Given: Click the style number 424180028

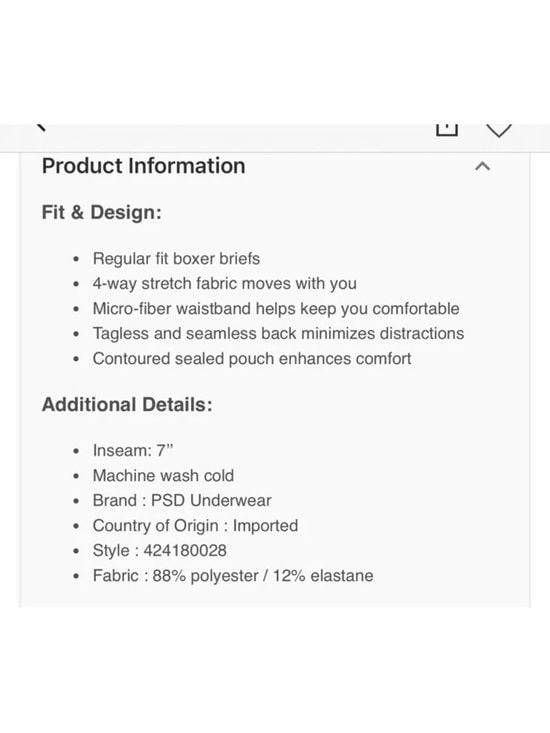Looking at the screenshot, I should click(185, 550).
